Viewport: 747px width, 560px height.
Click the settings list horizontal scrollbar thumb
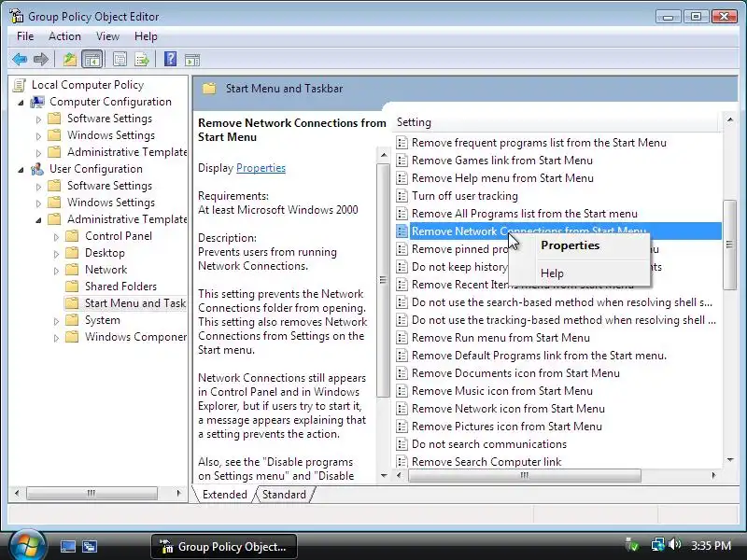(x=525, y=475)
